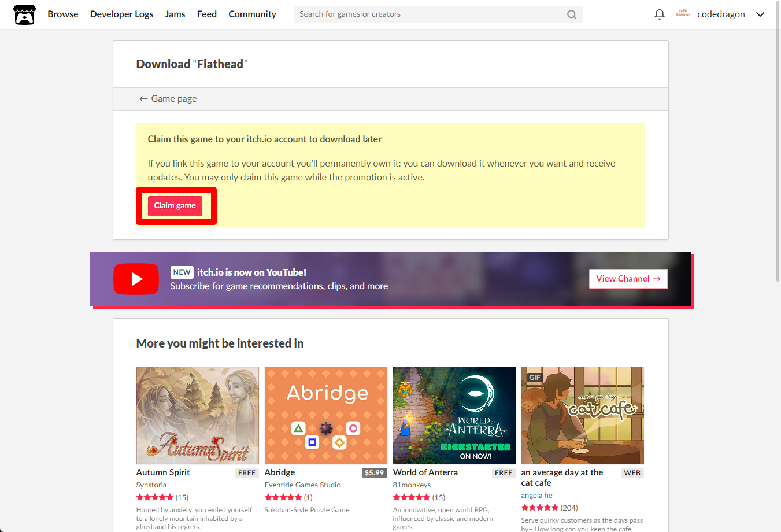
Task: Click the World of Anterra star rating
Action: (x=412, y=497)
